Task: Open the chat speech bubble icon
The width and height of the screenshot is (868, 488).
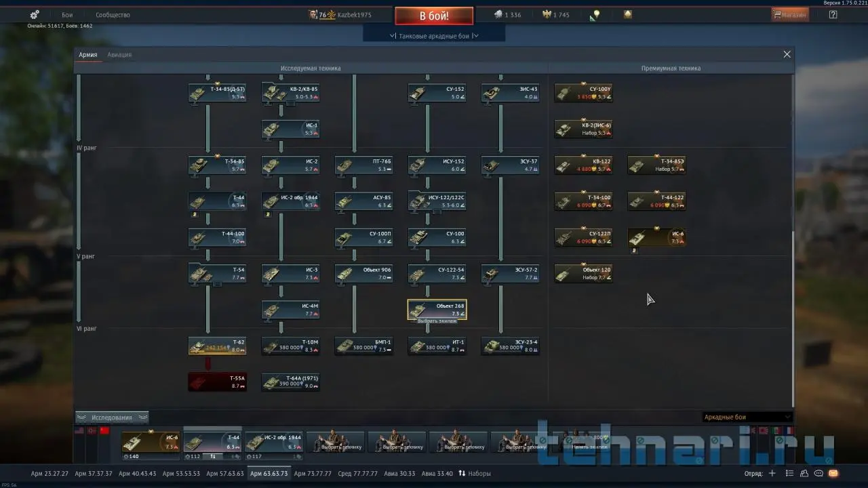Action: pyautogui.click(x=818, y=473)
